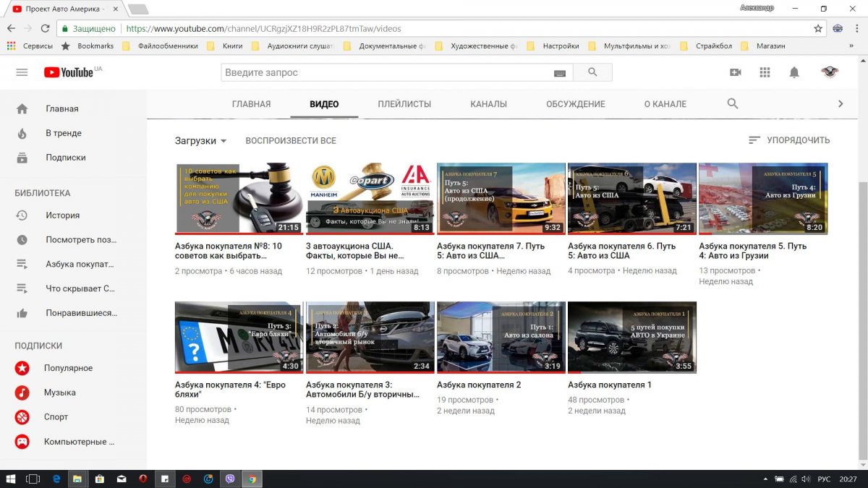Search within channel magnifier icon
The height and width of the screenshot is (488, 868).
click(733, 103)
